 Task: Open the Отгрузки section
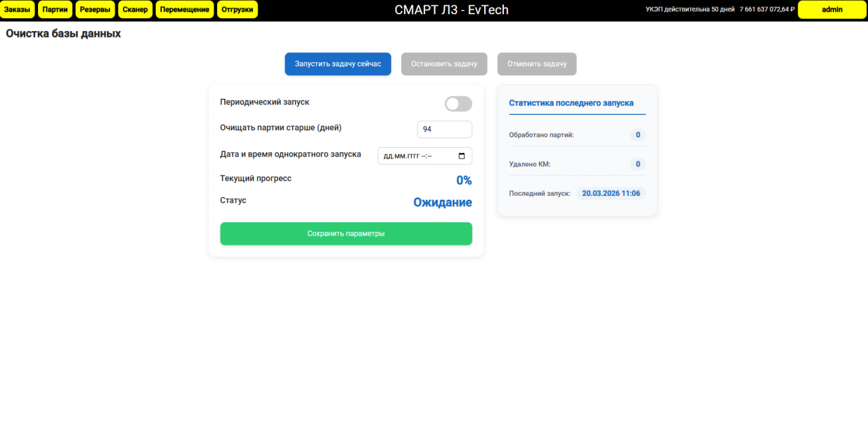[x=237, y=9]
